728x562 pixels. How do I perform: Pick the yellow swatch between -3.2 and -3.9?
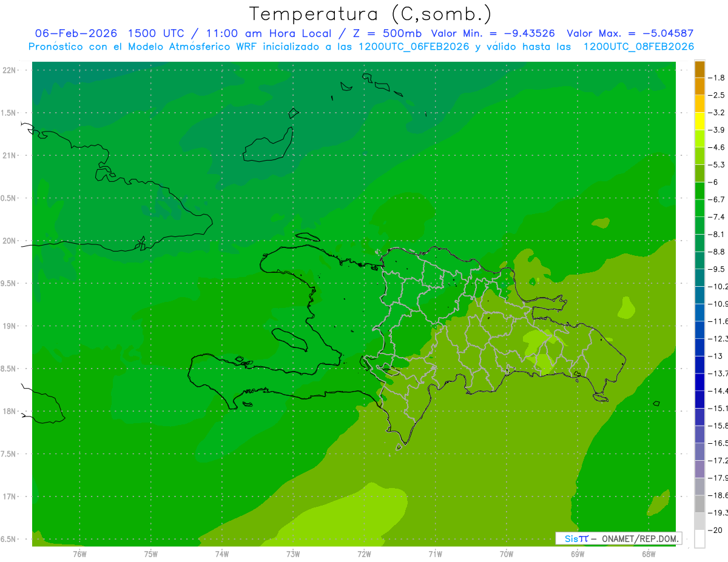click(x=699, y=121)
